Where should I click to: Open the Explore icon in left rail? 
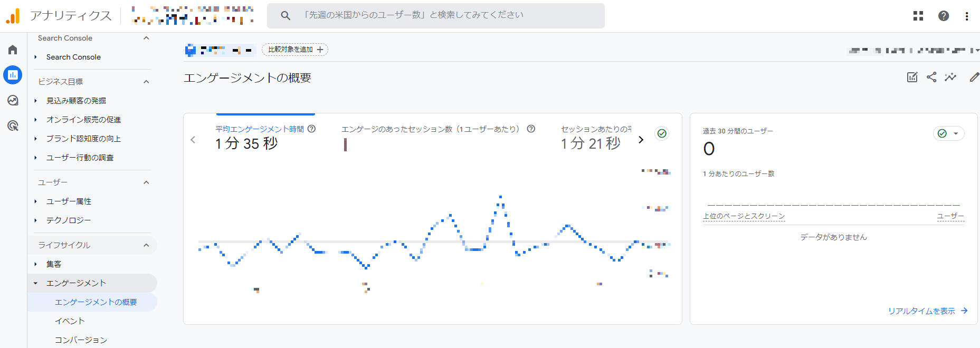pyautogui.click(x=13, y=100)
